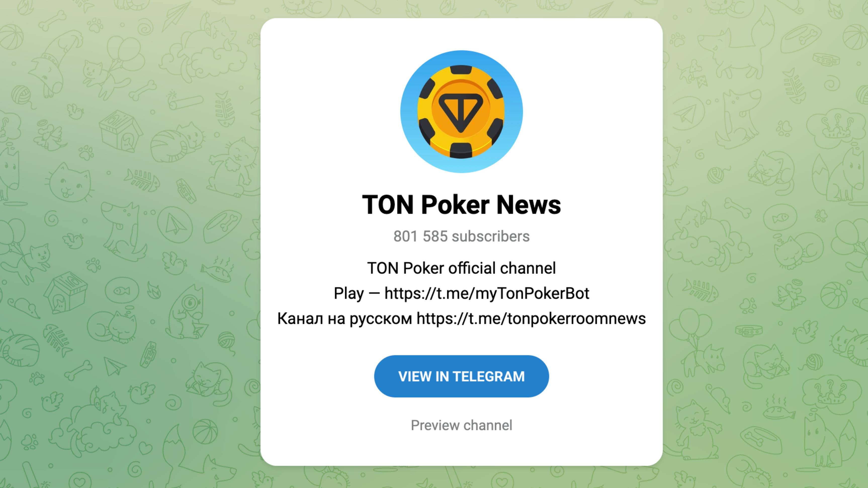Viewport: 868px width, 488px height.
Task: Select the 801 585 subscribers count
Action: pyautogui.click(x=461, y=236)
